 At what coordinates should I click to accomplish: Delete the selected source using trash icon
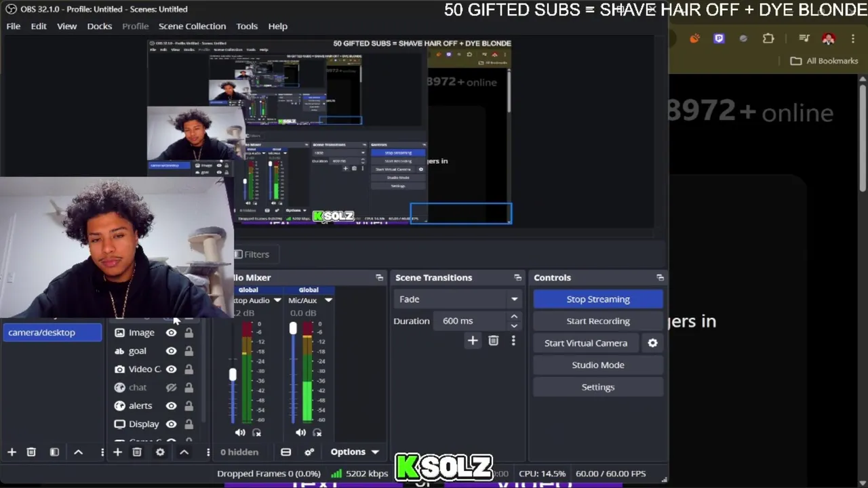tap(137, 452)
